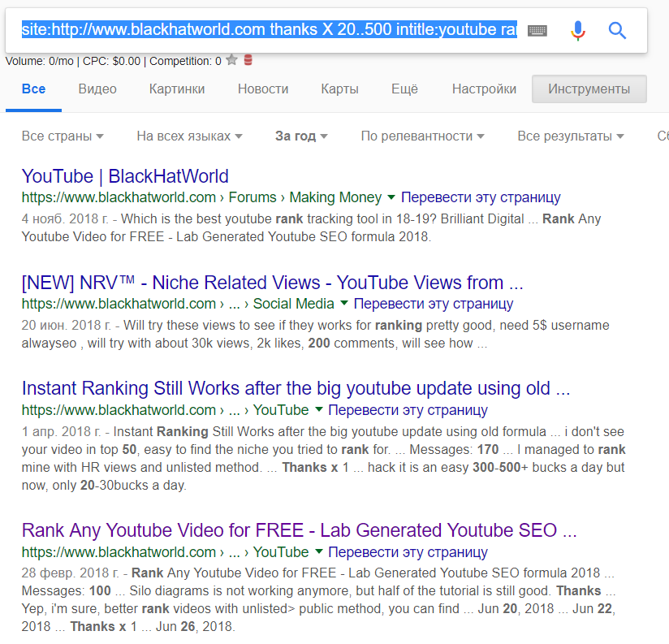Translate the NRV Social Media result page

pyautogui.click(x=434, y=304)
